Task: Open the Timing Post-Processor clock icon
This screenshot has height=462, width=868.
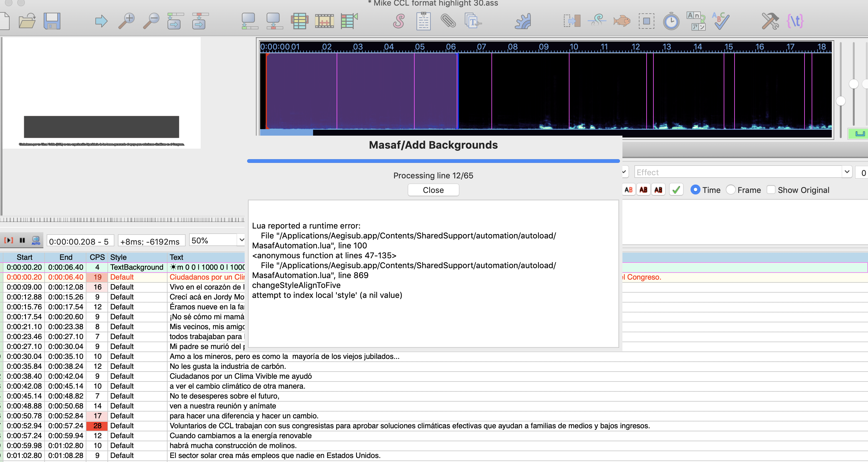Action: tap(671, 21)
